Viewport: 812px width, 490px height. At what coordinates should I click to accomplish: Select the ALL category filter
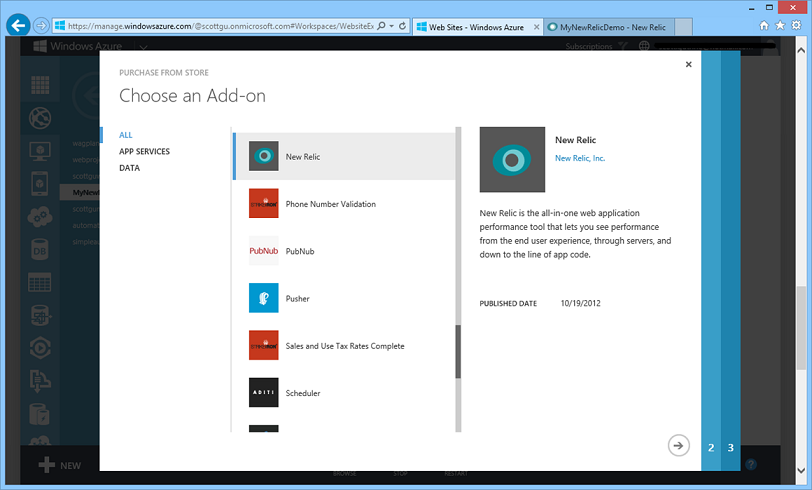tap(126, 135)
